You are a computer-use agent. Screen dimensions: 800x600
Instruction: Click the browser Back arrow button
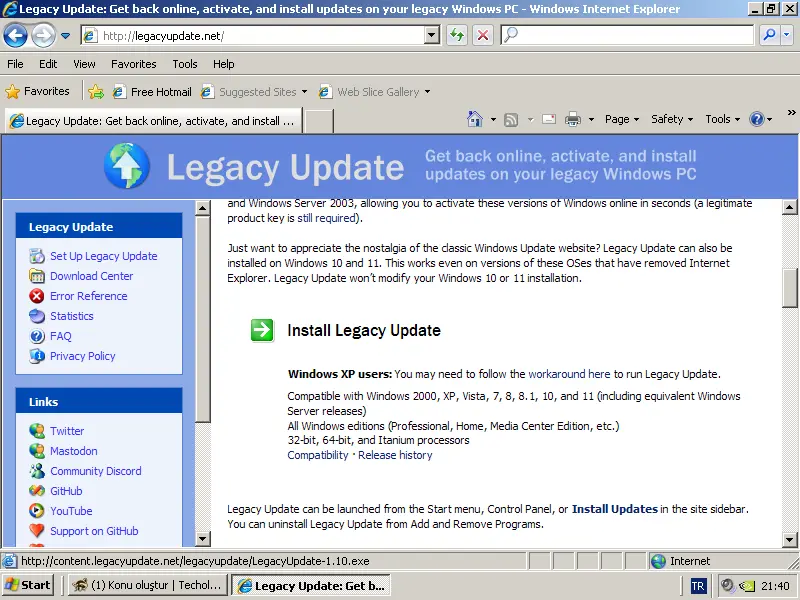15,36
